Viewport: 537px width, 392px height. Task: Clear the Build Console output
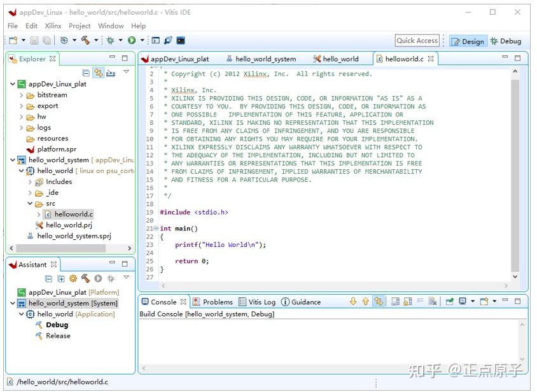coord(431,300)
